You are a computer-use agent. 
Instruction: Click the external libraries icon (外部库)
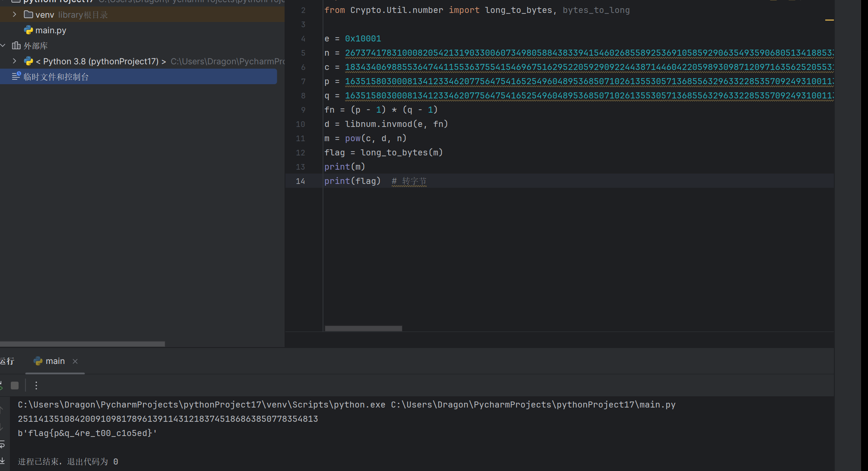coord(16,46)
